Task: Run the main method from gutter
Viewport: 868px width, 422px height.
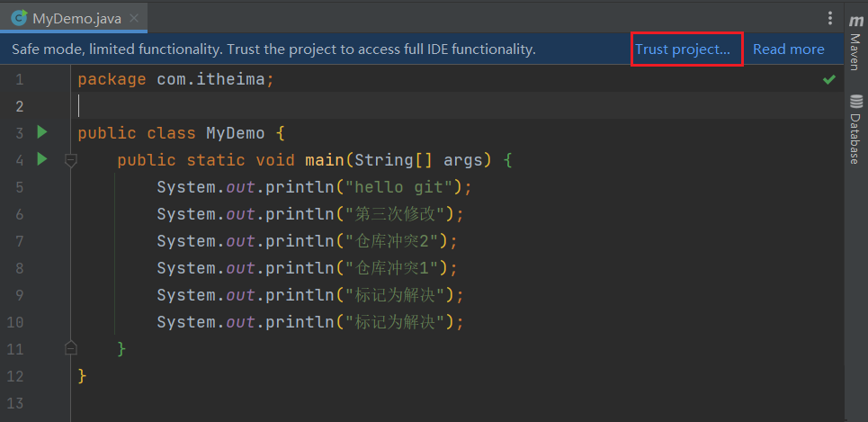Action: 41,159
